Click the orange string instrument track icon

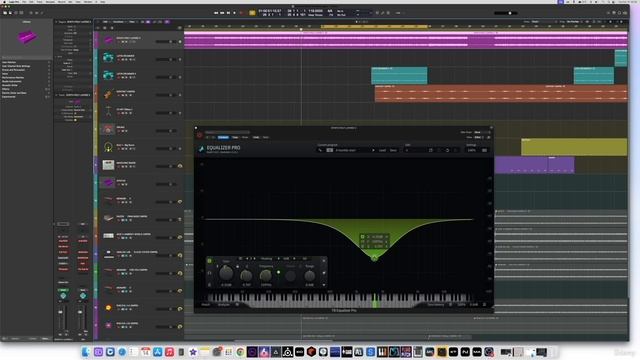pyautogui.click(x=108, y=93)
